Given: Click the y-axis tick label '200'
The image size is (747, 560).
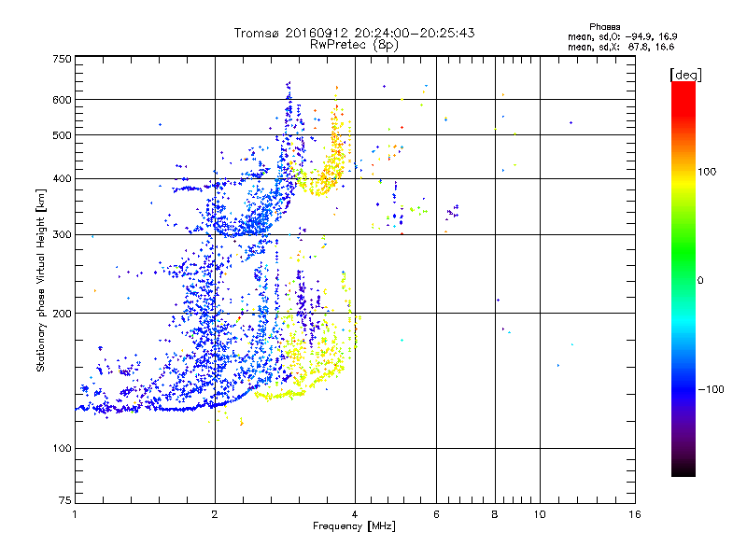Looking at the screenshot, I should click(x=62, y=314).
